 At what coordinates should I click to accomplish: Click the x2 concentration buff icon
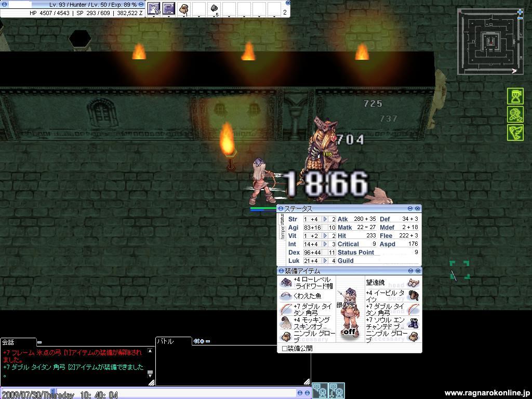click(515, 114)
